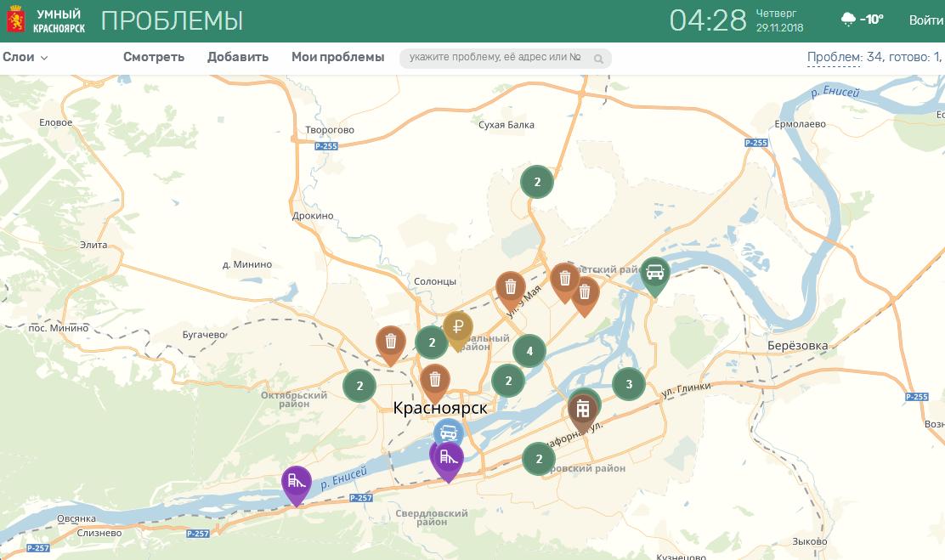Open the cluster marker labeled 3
The width and height of the screenshot is (945, 560).
click(x=629, y=384)
